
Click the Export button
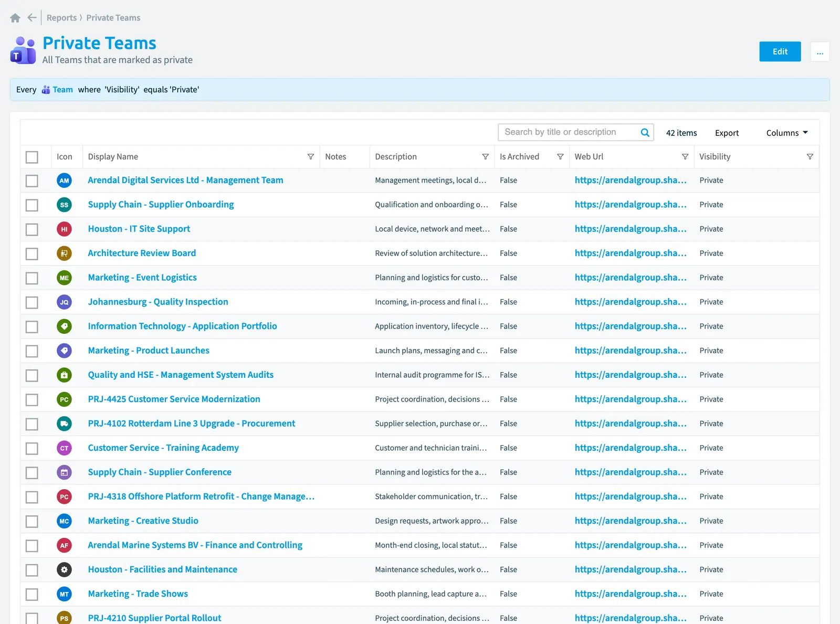727,133
